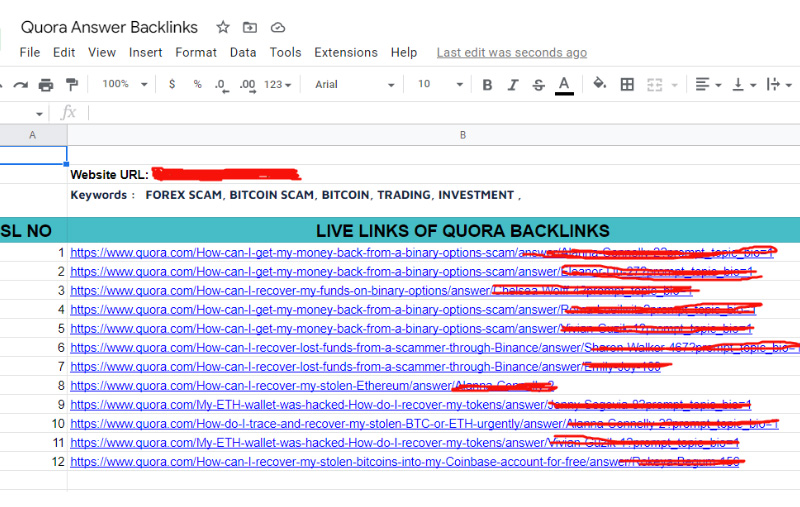Toggle bold formatting
800x507 pixels.
pos(487,85)
